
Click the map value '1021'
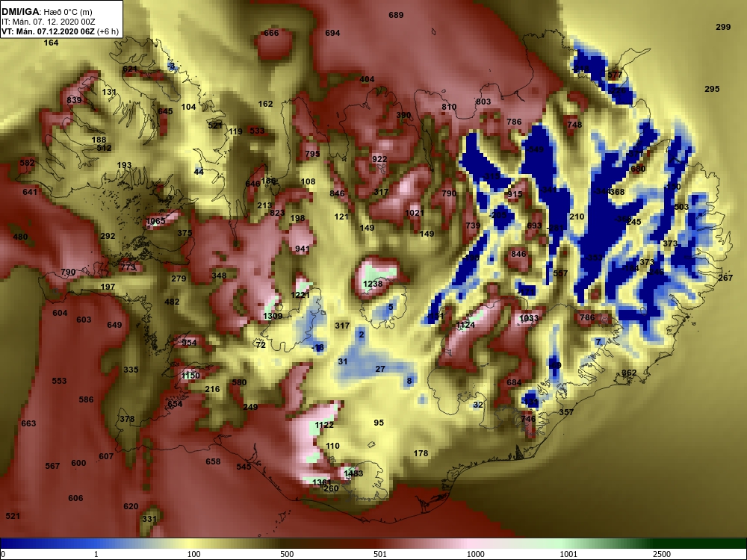(x=414, y=213)
